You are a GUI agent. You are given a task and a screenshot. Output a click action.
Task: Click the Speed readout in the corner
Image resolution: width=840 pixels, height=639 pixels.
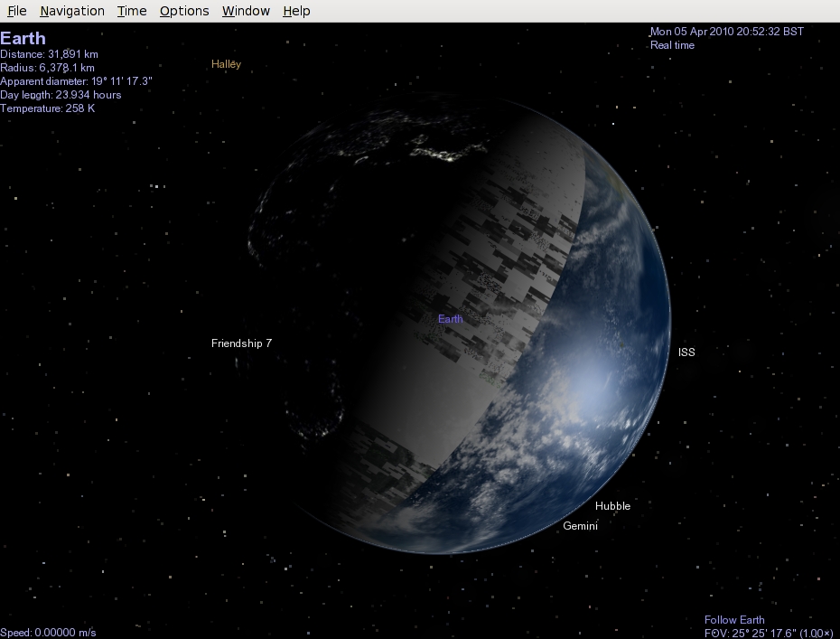pyautogui.click(x=48, y=633)
